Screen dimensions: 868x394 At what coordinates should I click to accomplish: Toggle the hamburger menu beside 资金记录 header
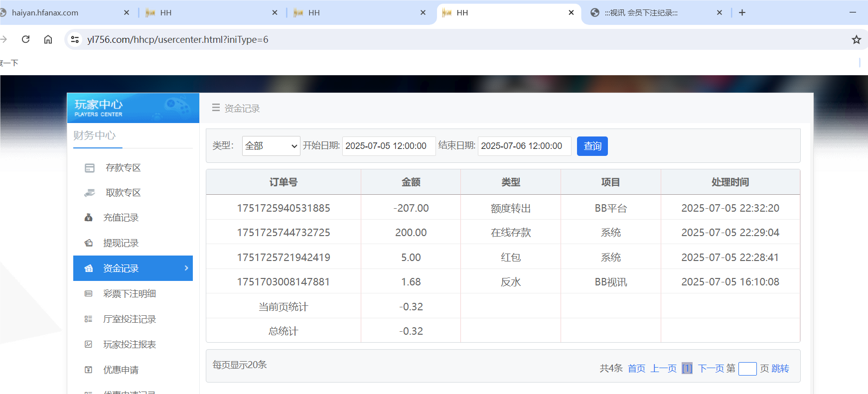tap(216, 108)
